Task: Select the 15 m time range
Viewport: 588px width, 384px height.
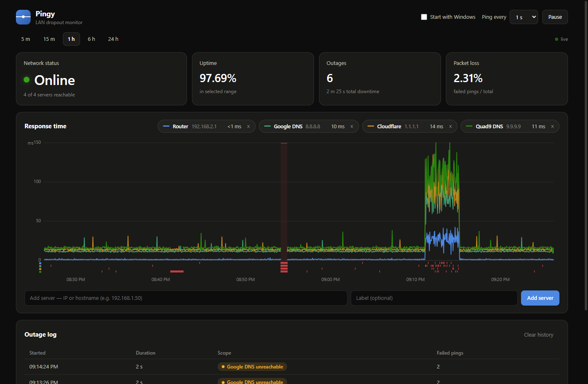Action: coord(49,39)
